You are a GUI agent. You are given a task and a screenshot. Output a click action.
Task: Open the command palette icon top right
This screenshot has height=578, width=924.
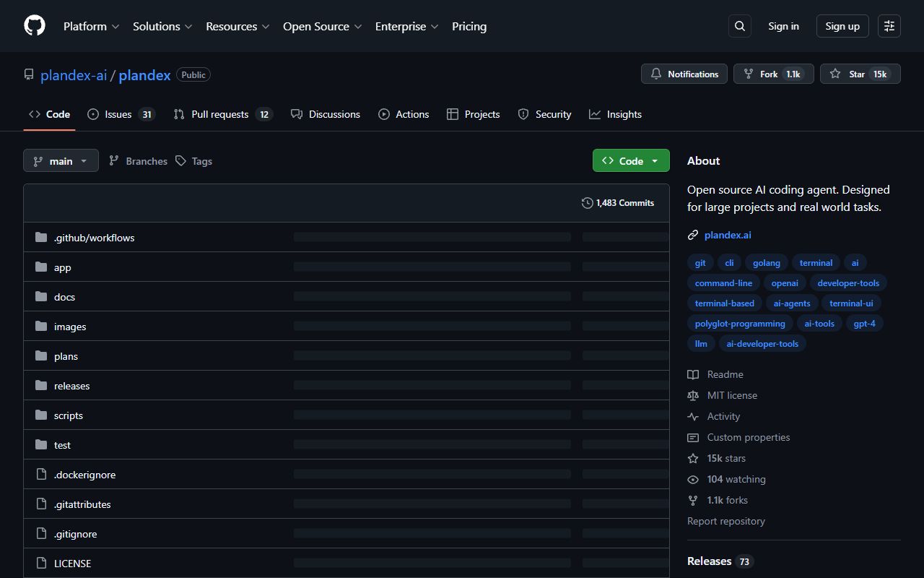click(x=889, y=26)
